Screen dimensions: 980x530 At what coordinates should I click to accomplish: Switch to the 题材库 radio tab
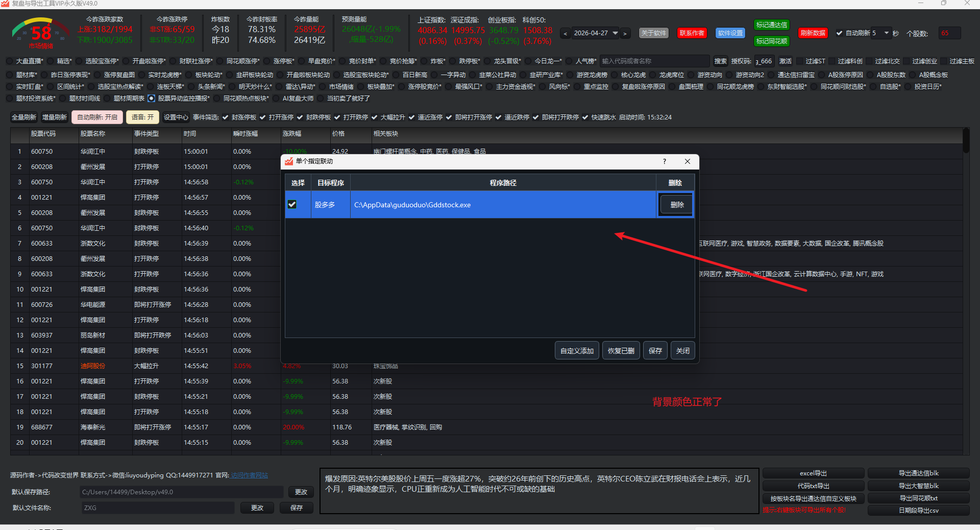click(10, 75)
